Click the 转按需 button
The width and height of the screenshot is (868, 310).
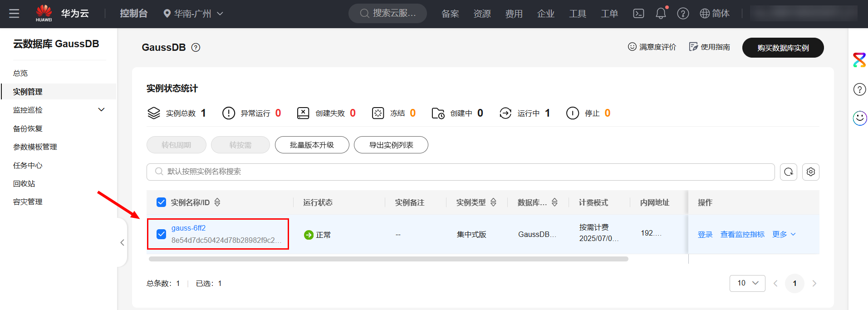pos(240,145)
